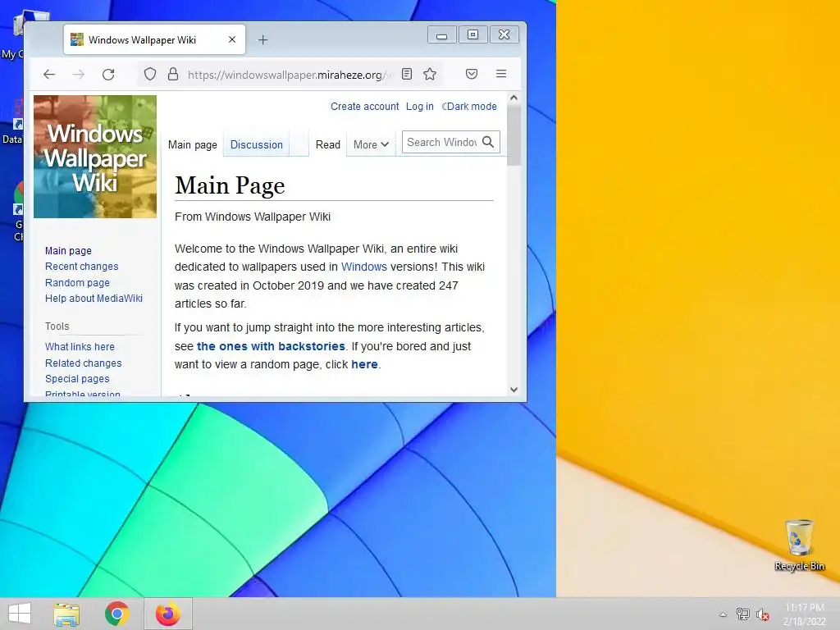Viewport: 840px width, 630px height.
Task: Click the Windows Wallpaper Wiki logo
Action: click(95, 157)
